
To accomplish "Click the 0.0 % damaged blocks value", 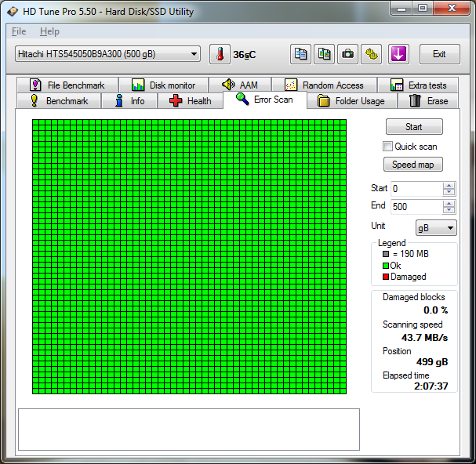I will pos(436,310).
